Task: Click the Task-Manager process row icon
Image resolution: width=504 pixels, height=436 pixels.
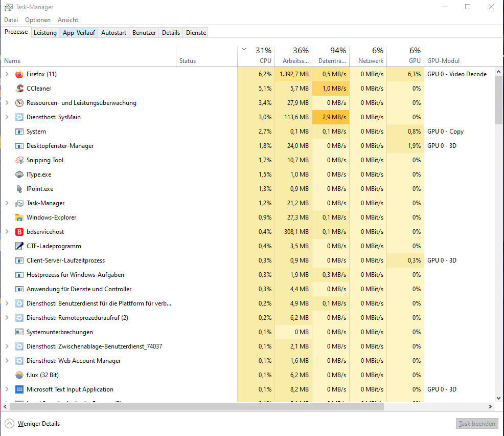Action: pyautogui.click(x=19, y=203)
